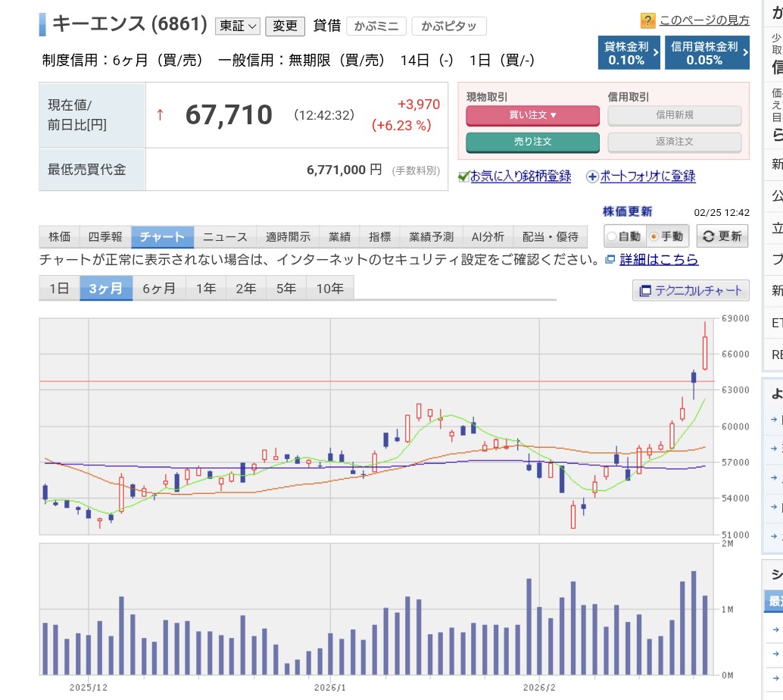The height and width of the screenshot is (700, 783).
Task: Click the portfolio registration plus icon
Action: [592, 177]
